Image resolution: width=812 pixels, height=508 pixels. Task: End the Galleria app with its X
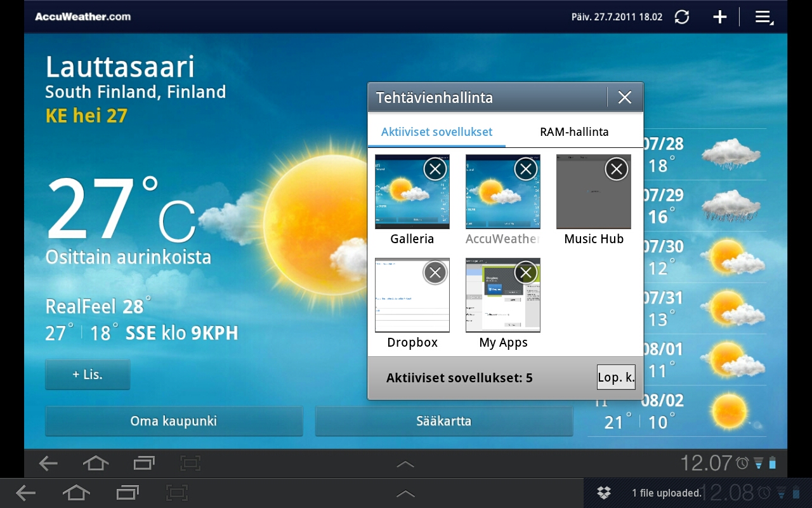435,169
